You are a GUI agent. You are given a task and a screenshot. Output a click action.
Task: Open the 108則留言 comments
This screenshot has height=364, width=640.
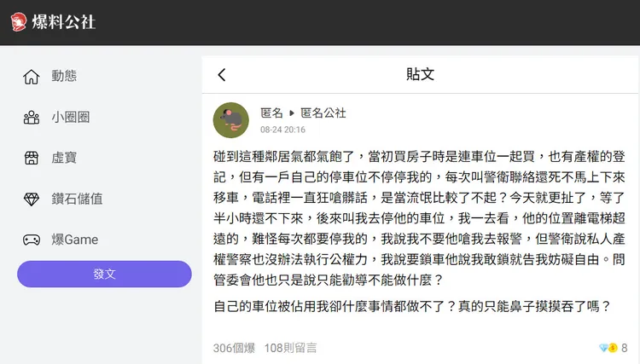click(x=290, y=348)
